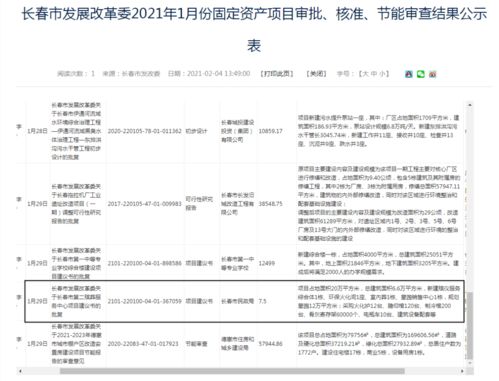Set font size to 大
This screenshot has width=499, height=381.
pyautogui.click(x=366, y=74)
